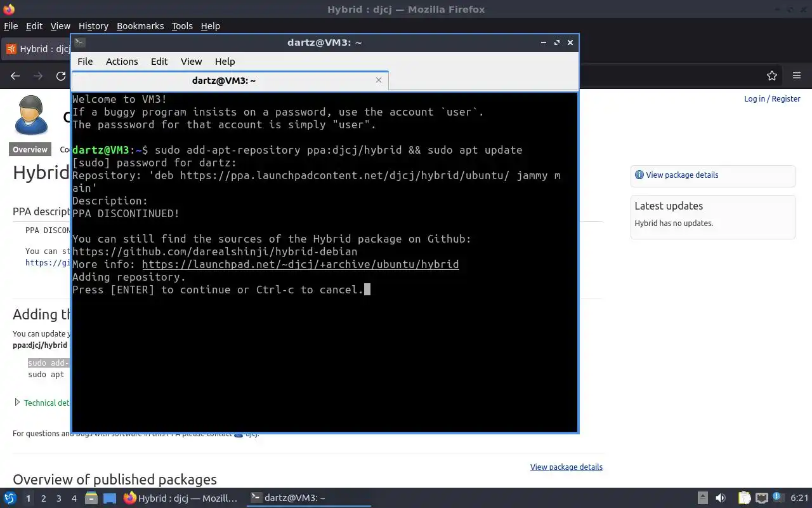Bookmark this page with the star icon

click(772, 76)
